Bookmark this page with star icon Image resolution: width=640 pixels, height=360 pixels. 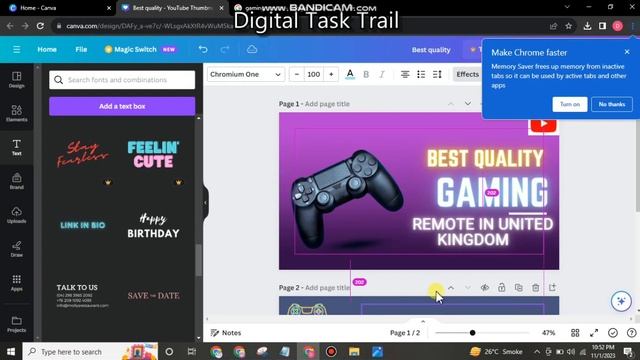point(569,26)
